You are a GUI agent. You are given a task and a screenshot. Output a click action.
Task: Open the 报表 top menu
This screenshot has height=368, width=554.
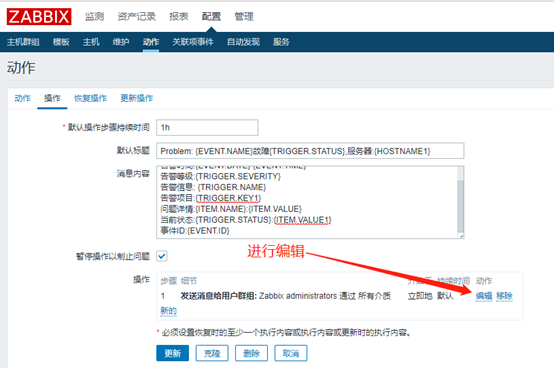pos(178,16)
